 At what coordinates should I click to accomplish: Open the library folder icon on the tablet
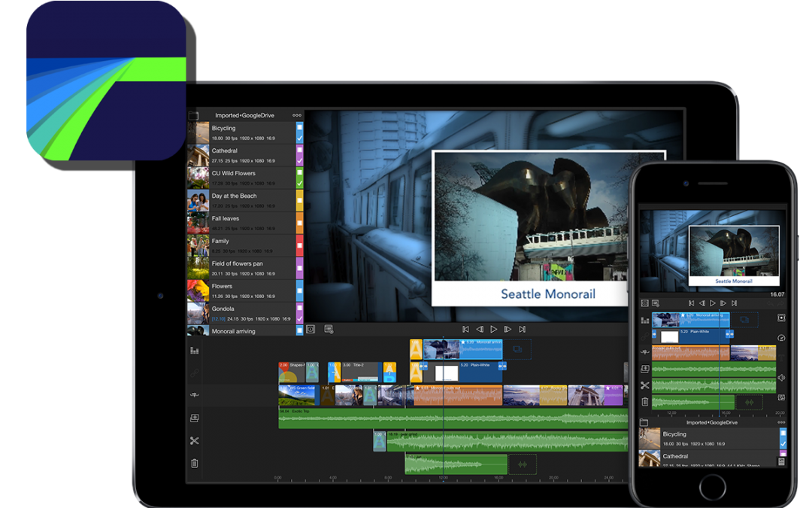pos(193,115)
